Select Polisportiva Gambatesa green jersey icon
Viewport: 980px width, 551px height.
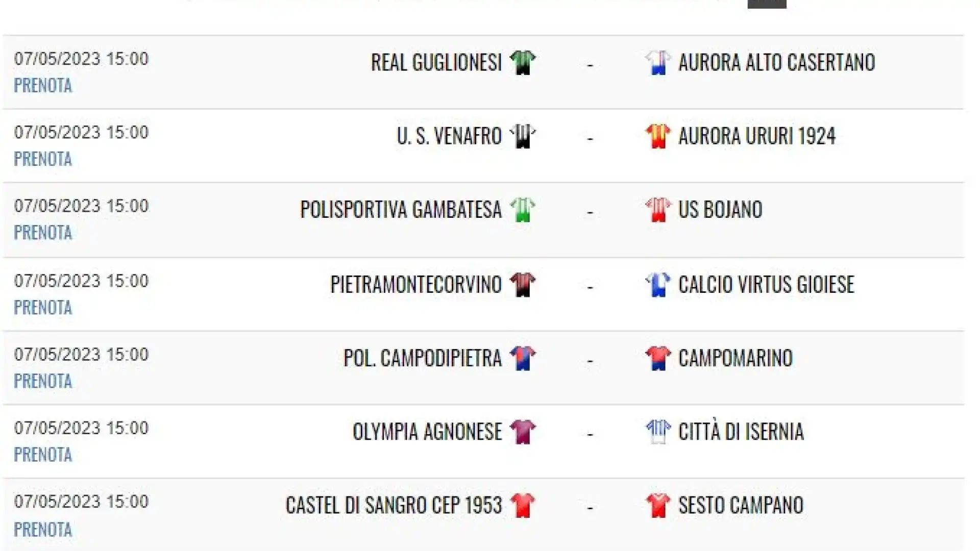[x=522, y=210]
